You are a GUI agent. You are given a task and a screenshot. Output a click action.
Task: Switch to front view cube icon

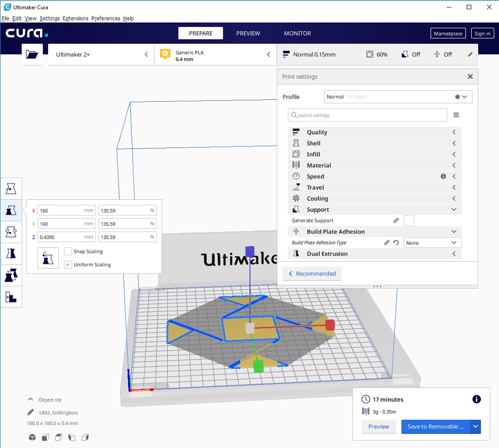coord(45,437)
